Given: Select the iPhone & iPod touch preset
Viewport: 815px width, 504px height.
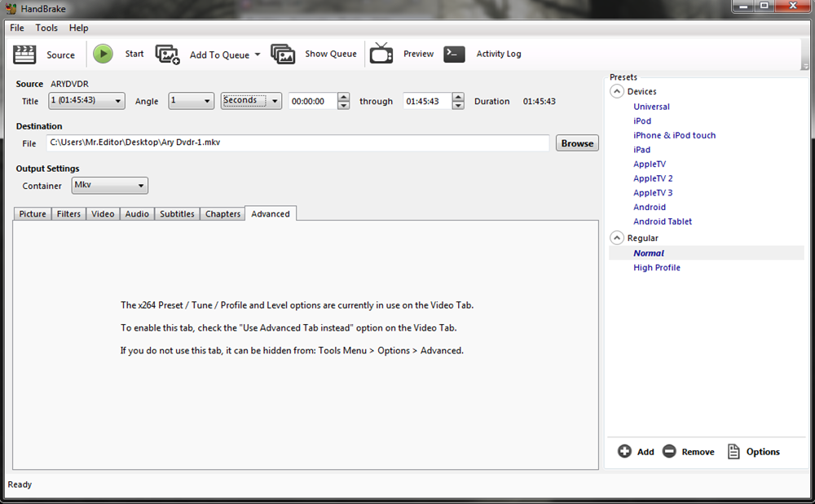Looking at the screenshot, I should coord(674,135).
